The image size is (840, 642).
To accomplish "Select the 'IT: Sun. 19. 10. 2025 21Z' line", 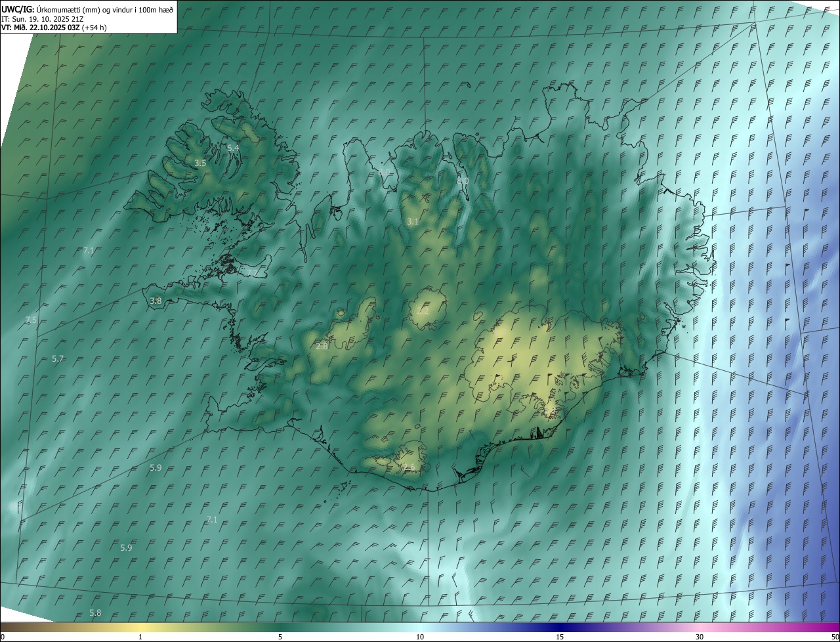I will tap(42, 18).
